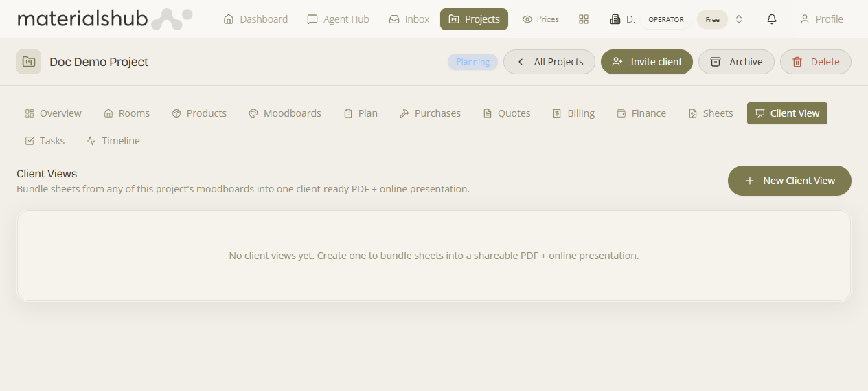Select the Projects nav item
868x391 pixels.
tap(474, 19)
